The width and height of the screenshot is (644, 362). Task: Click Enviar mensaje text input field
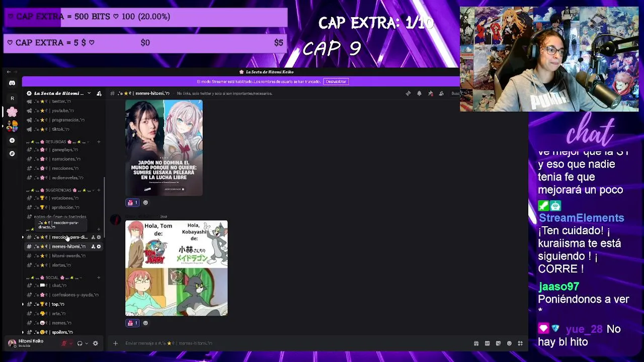point(297,343)
